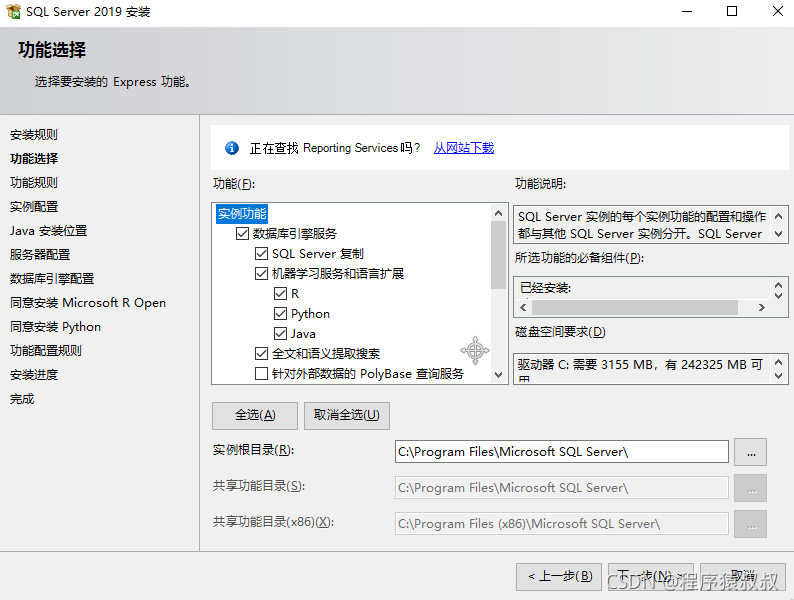Image resolution: width=794 pixels, height=600 pixels.
Task: Click scroll up arrow in 必备组件 box
Action: 779,285
